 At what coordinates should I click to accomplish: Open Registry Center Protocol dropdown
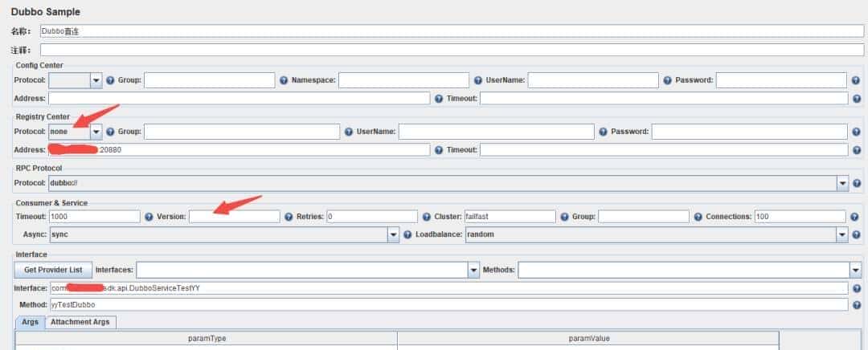click(x=96, y=132)
